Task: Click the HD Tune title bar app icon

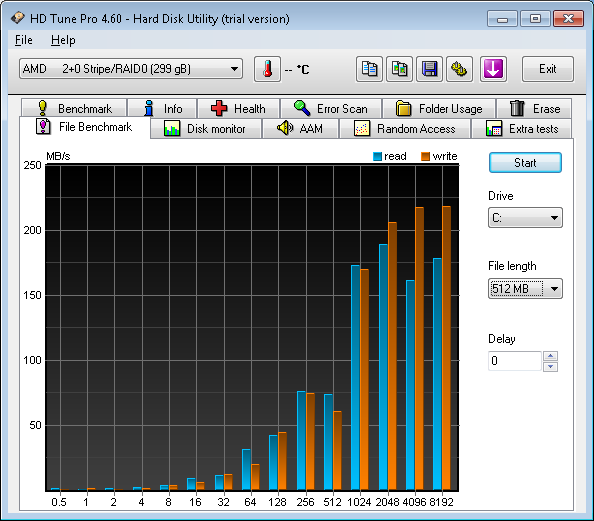Action: (17, 18)
